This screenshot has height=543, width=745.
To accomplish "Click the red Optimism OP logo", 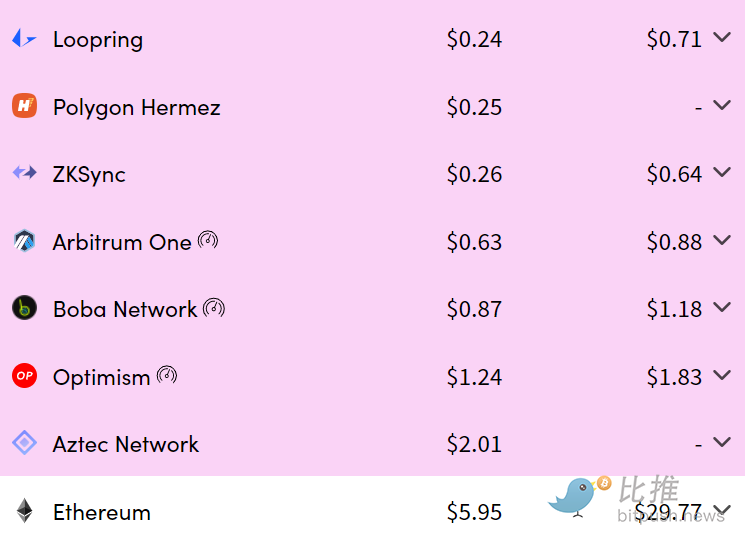I will (x=24, y=376).
